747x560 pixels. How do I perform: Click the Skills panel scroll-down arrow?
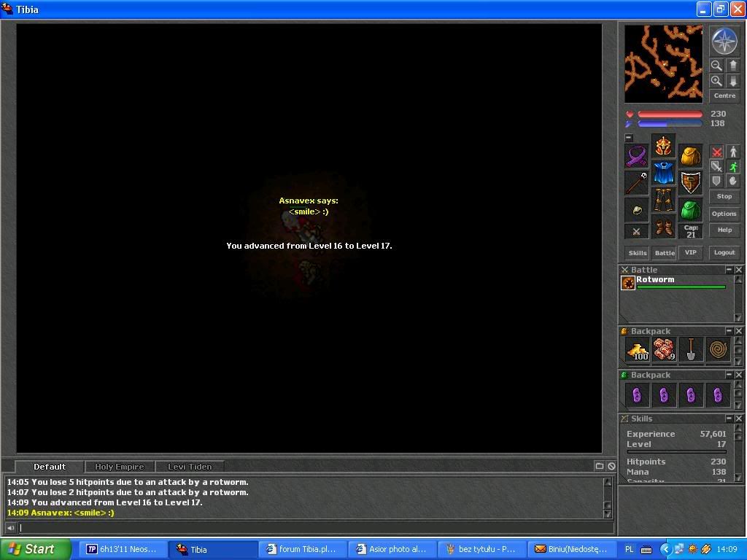click(738, 477)
